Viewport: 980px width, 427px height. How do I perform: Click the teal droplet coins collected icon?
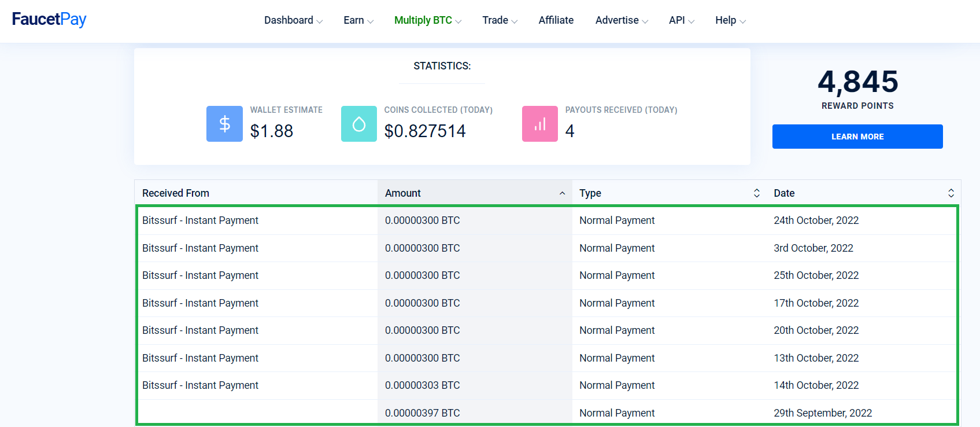point(359,124)
